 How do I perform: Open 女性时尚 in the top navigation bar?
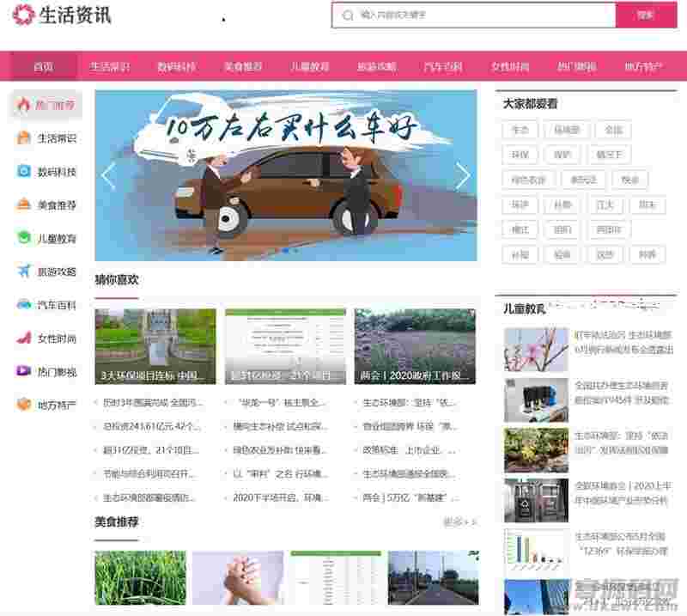pyautogui.click(x=510, y=67)
